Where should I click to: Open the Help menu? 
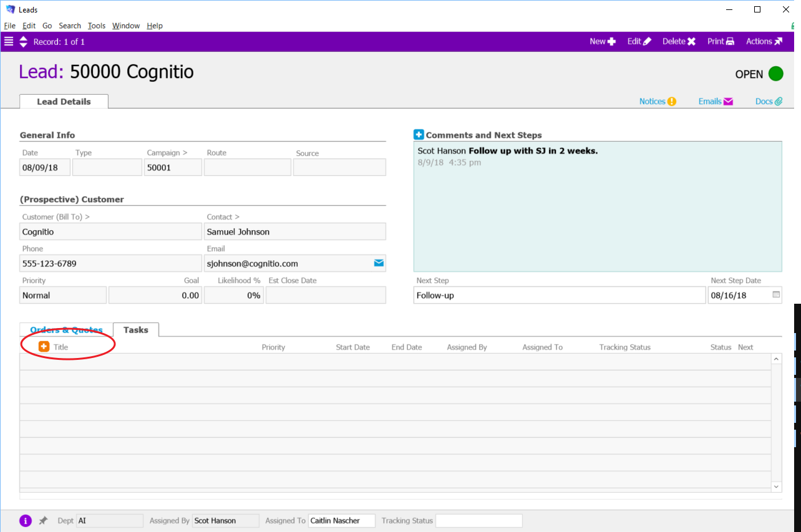tap(155, 26)
